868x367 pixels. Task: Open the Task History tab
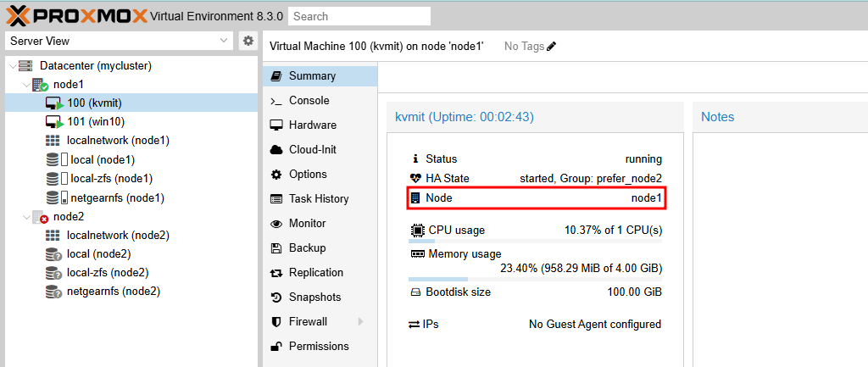point(320,198)
